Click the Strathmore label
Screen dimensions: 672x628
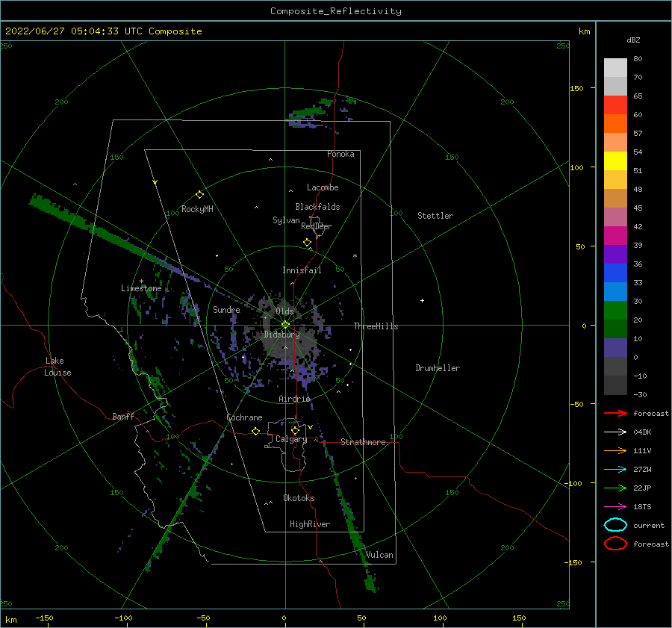tap(363, 442)
